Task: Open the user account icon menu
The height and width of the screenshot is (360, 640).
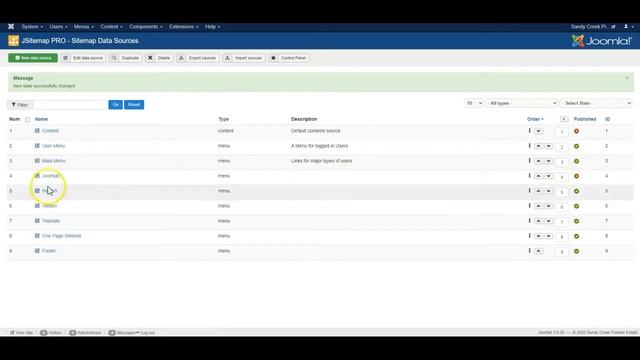Action: pyautogui.click(x=628, y=27)
